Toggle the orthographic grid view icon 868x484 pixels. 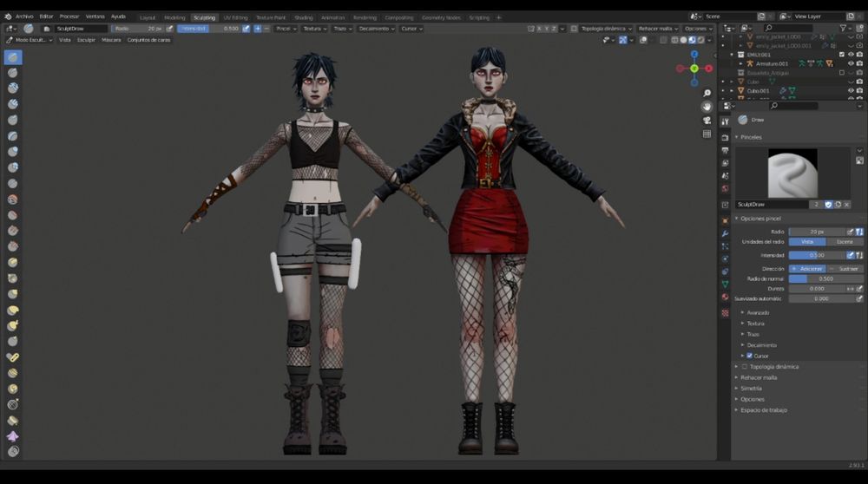(707, 134)
